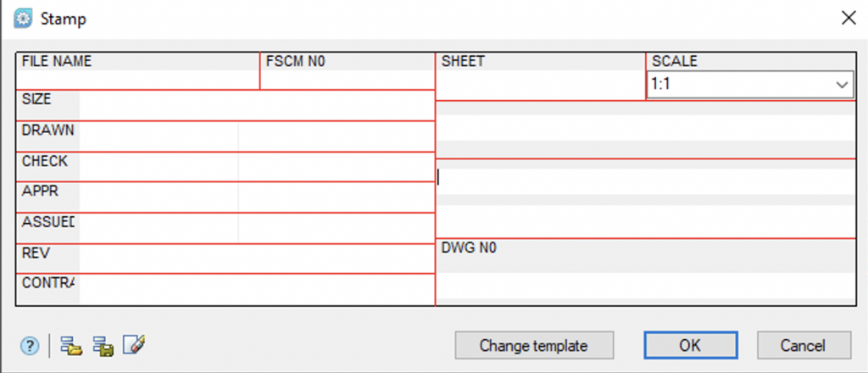Click the FILE NAME input field
This screenshot has height=373, width=868.
[x=137, y=79]
